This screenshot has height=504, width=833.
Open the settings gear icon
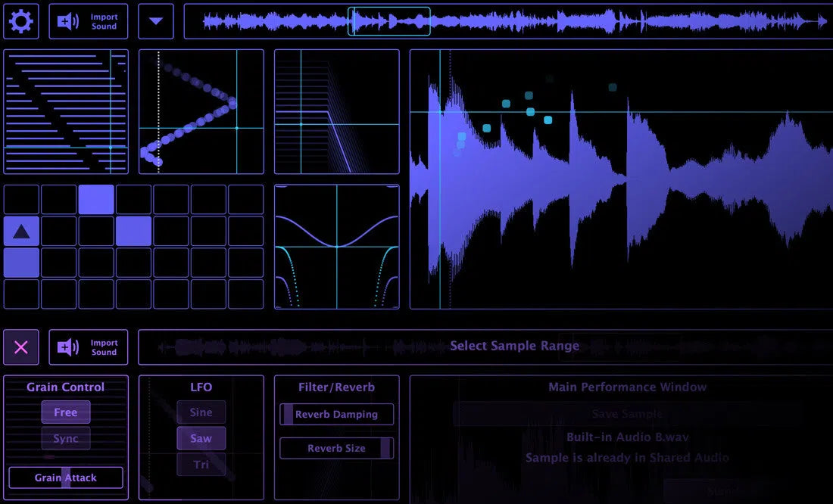click(20, 20)
